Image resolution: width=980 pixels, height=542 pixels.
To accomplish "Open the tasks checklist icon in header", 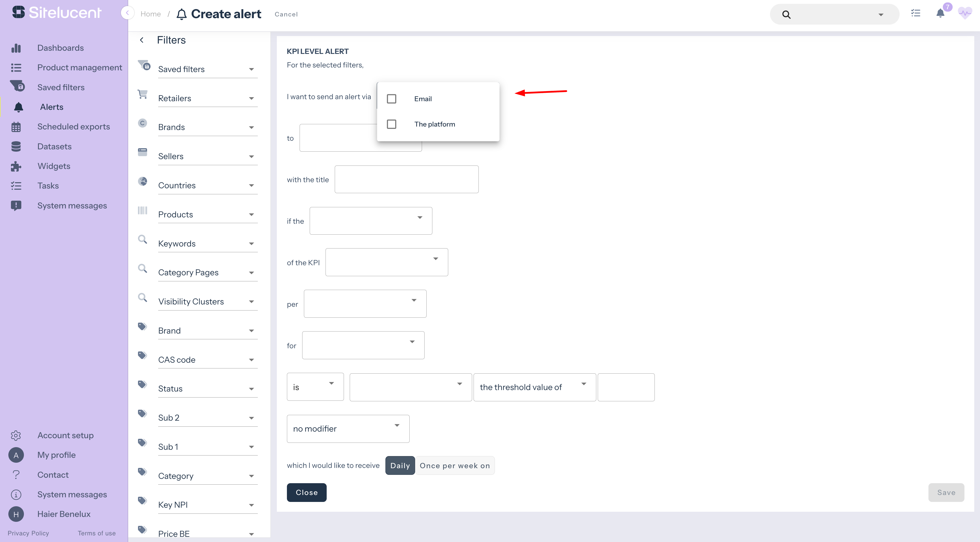I will tap(915, 14).
